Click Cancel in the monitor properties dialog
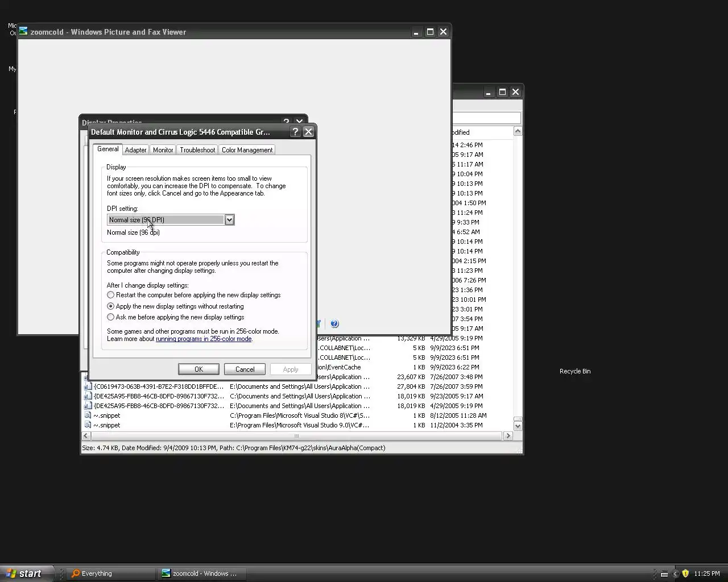 tap(245, 369)
